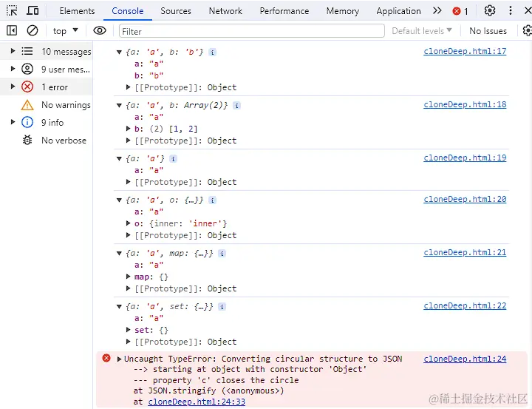Open source link cloneDeep.html:21

click(x=465, y=253)
